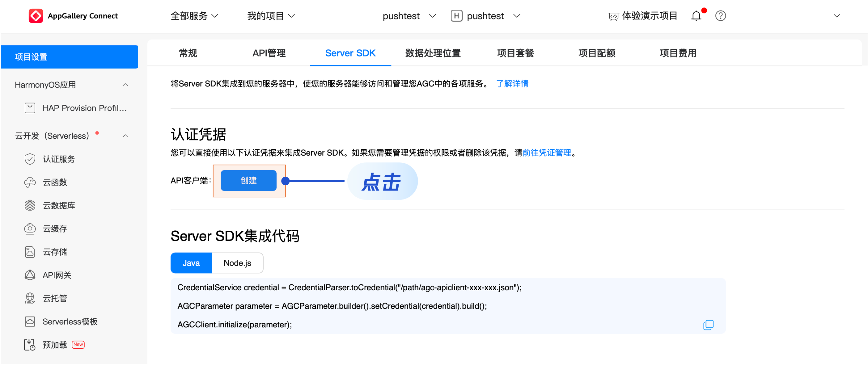
Task: Open the 数据处理位置 tab
Action: (x=433, y=53)
